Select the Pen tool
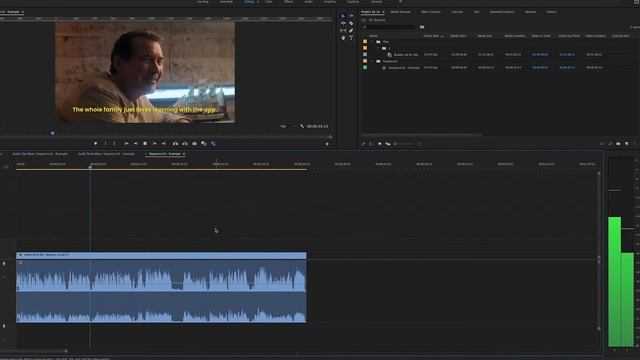640x360 pixels. tap(351, 31)
